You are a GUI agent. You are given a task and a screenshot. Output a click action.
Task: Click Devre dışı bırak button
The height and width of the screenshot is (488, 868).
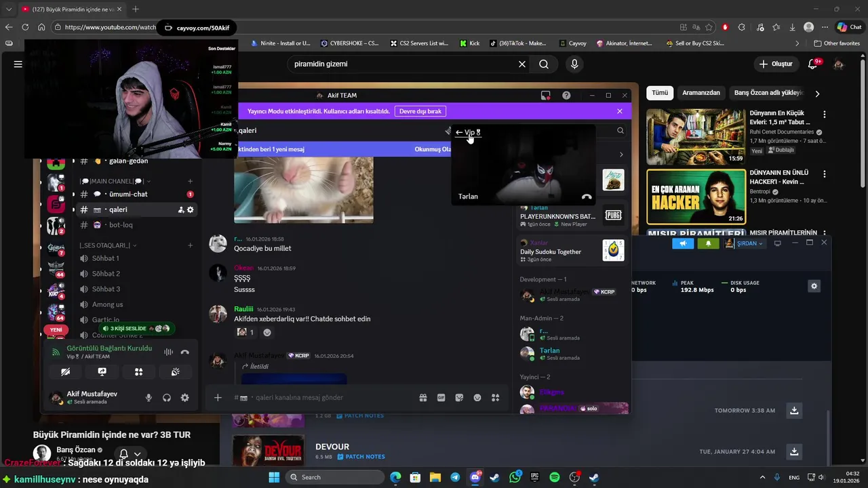[x=420, y=111]
